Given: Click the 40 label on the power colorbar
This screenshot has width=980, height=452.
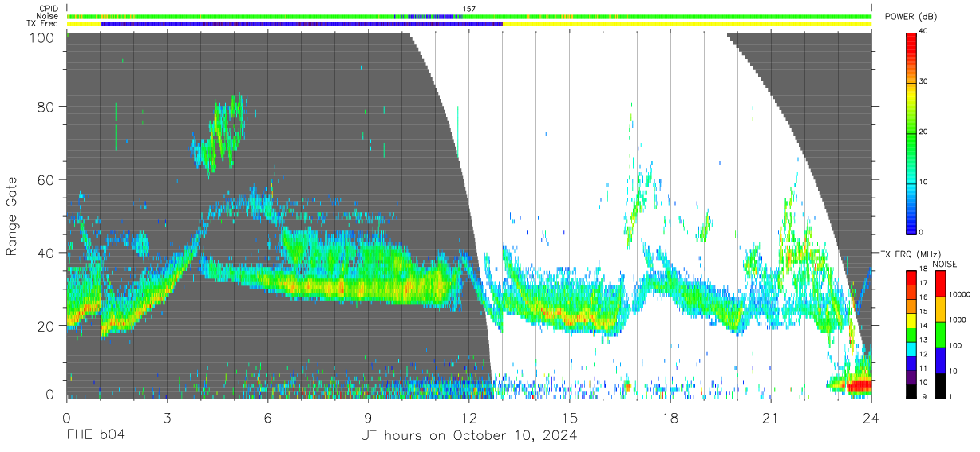Looking at the screenshot, I should [x=925, y=31].
